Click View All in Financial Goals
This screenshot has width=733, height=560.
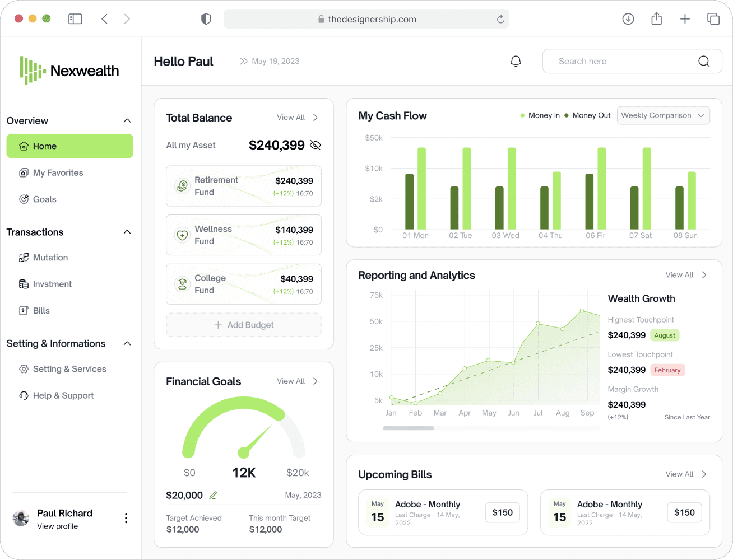click(x=291, y=381)
